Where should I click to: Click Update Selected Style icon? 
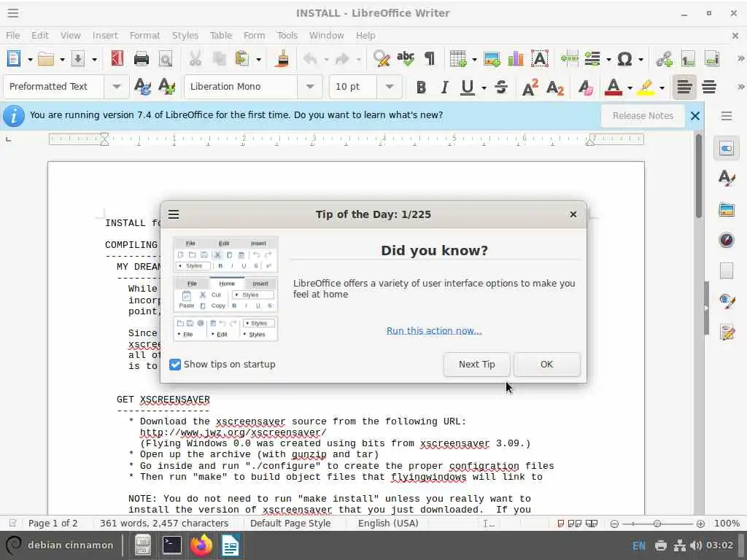[x=142, y=87]
